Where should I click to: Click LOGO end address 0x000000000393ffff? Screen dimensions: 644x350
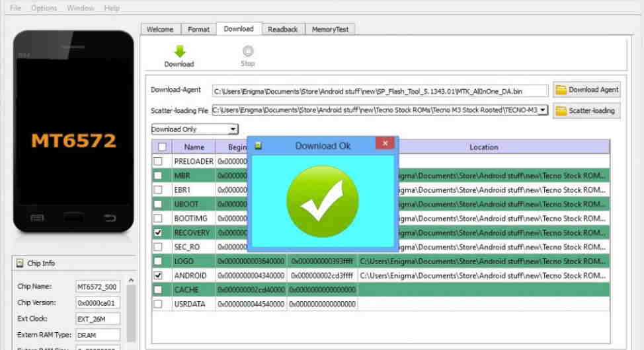click(322, 261)
